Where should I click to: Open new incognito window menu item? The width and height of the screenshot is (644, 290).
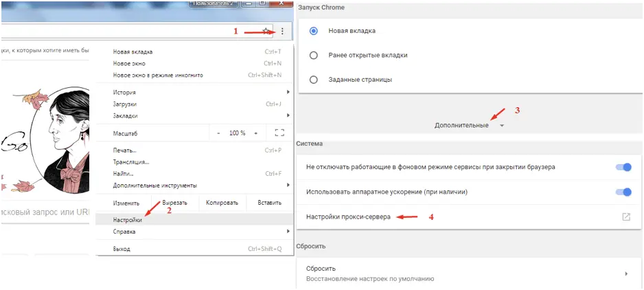[x=195, y=76]
